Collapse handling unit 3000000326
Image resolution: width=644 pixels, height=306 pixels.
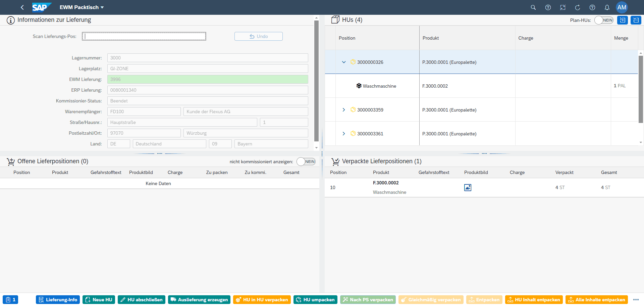(x=343, y=62)
